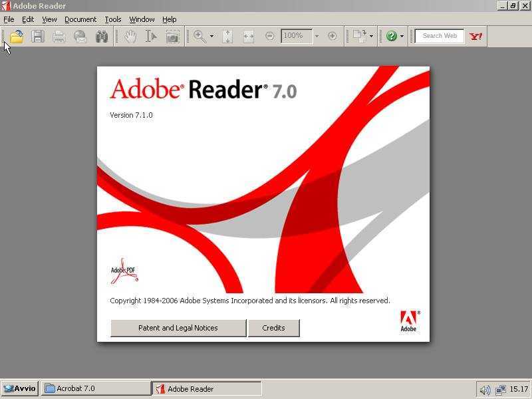This screenshot has height=399, width=532.
Task: Click the Adobe Reader taskbar button
Action: [x=207, y=389]
